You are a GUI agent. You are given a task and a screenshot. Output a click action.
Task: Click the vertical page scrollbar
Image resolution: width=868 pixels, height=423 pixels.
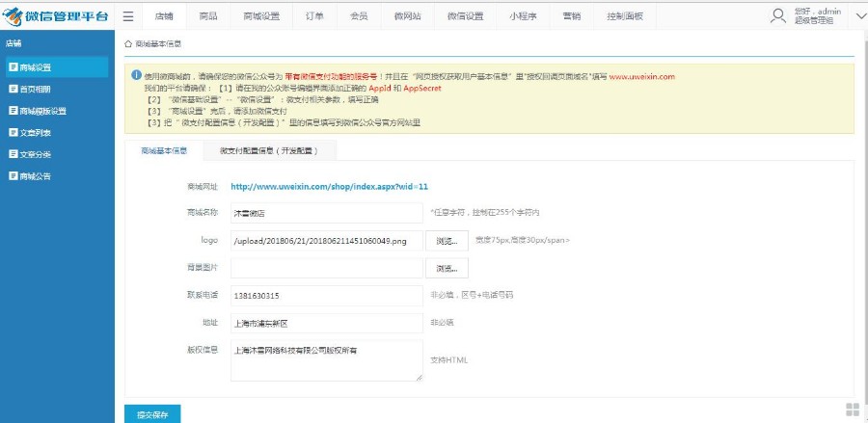[865, 222]
